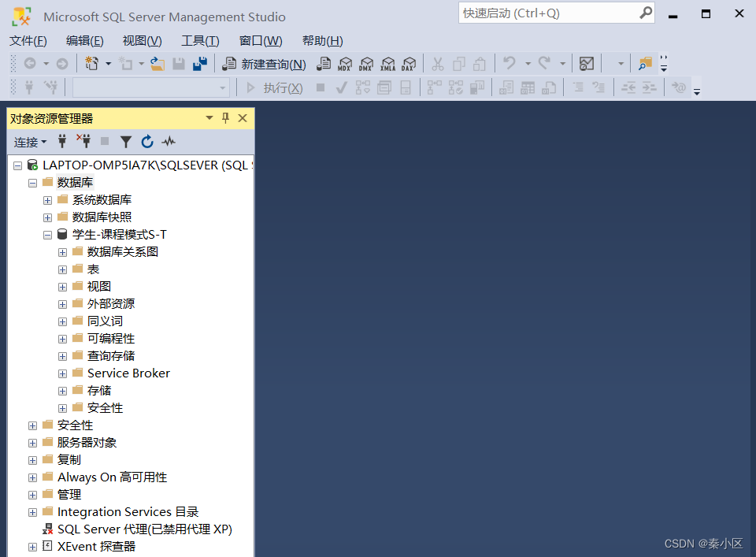Click the Open File icon
The height and width of the screenshot is (557, 756).
[157, 64]
